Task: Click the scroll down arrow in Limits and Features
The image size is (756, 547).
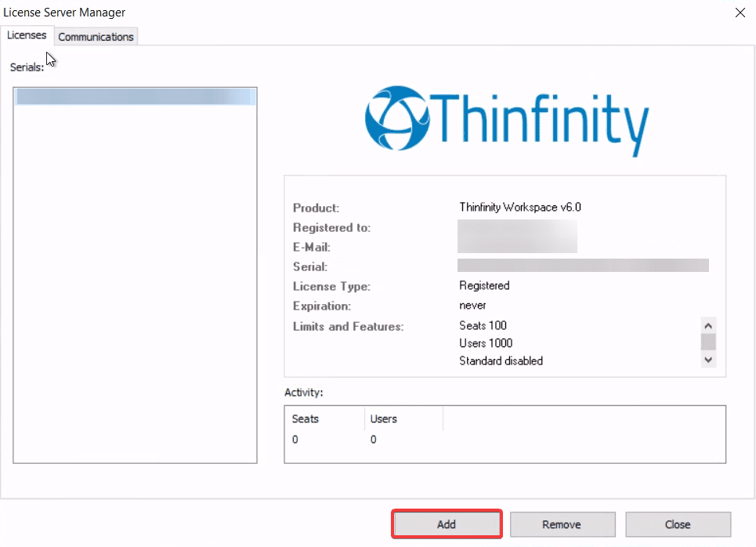Action: point(707,359)
